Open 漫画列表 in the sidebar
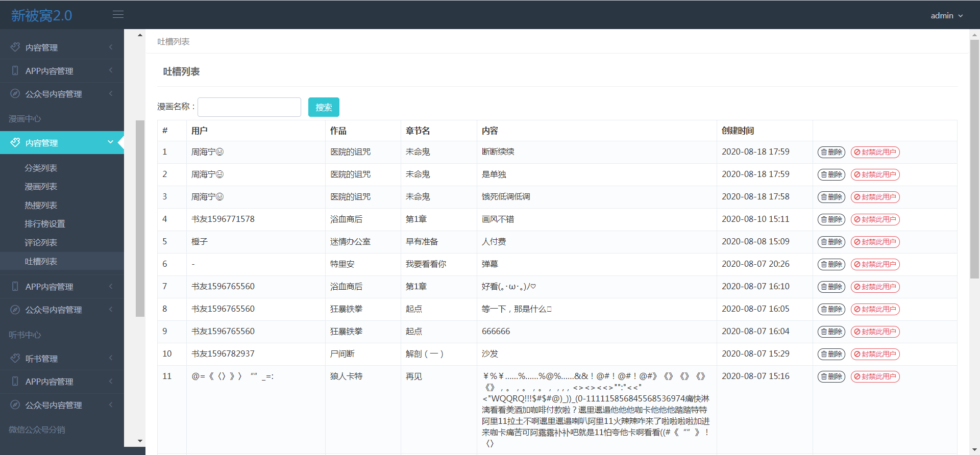Viewport: 980px width, 455px height. (41, 187)
